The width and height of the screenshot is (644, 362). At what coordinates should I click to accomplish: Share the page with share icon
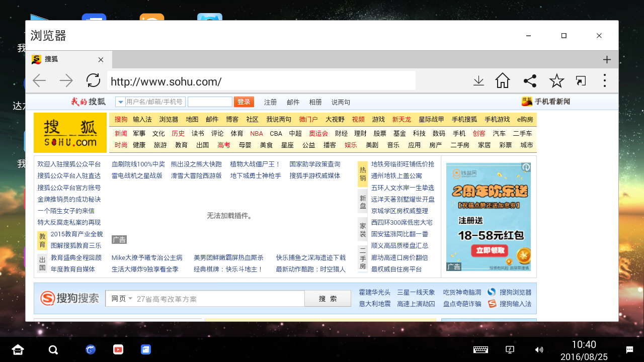[530, 80]
